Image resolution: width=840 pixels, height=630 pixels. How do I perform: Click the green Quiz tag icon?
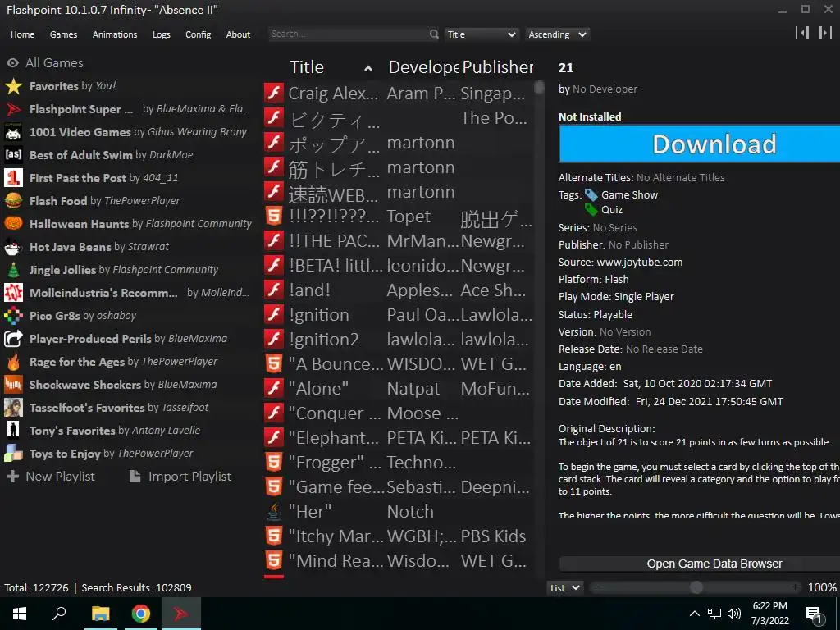click(591, 209)
